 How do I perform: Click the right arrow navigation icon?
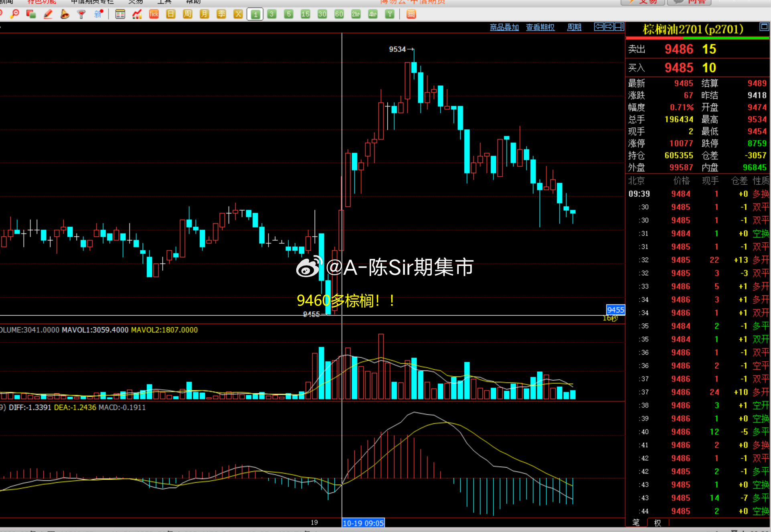[609, 27]
